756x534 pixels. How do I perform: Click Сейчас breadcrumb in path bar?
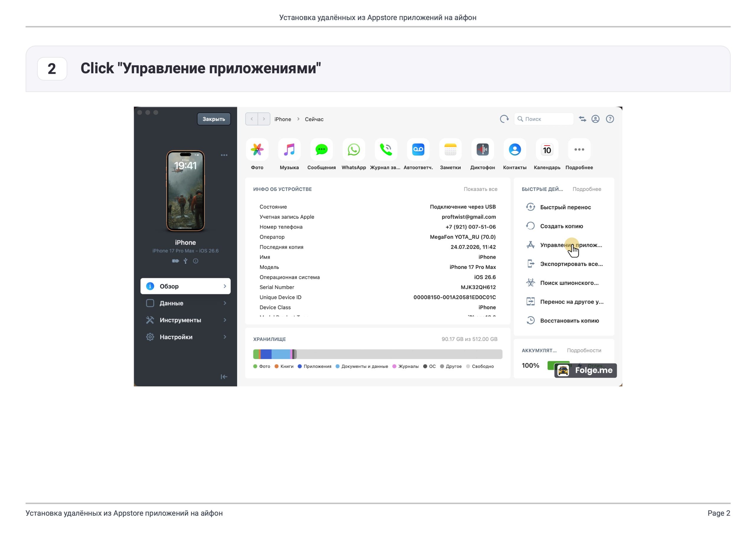pyautogui.click(x=314, y=119)
